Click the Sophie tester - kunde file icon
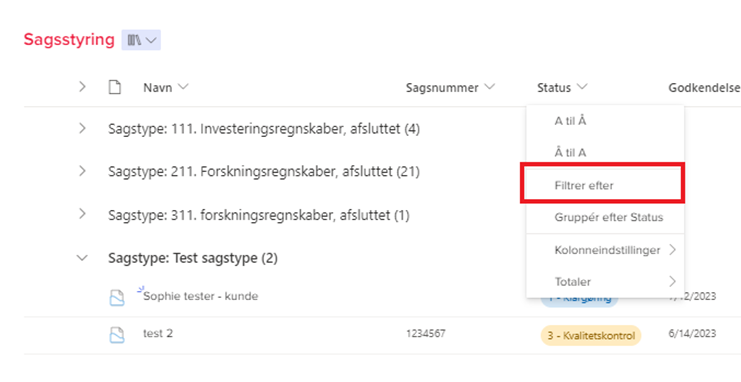 pos(117,298)
